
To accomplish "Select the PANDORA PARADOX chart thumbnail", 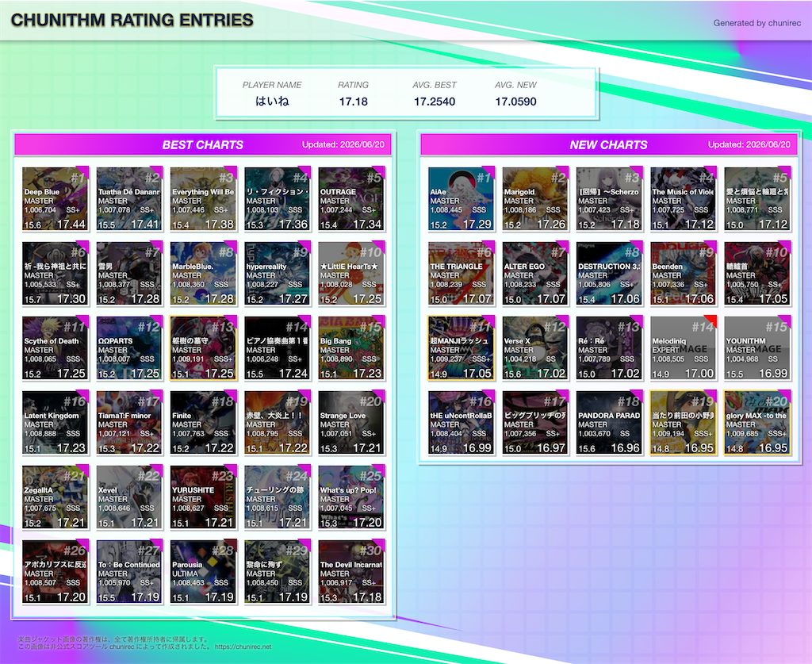I will tap(610, 423).
